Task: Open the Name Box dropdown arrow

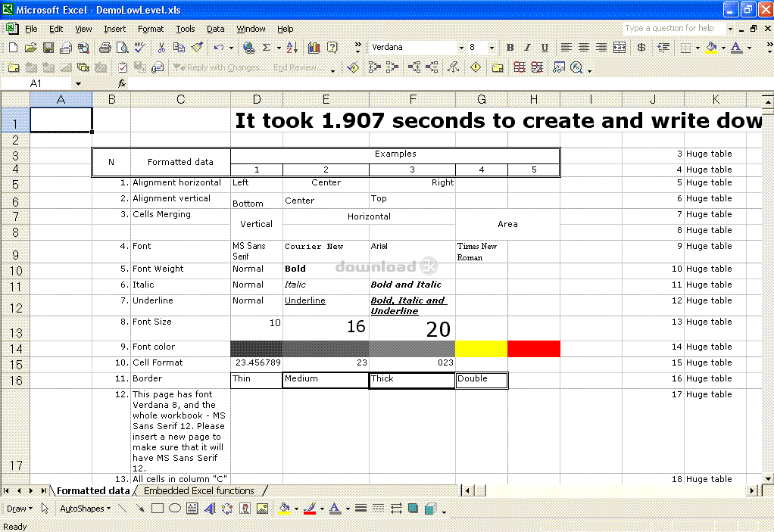Action: coord(78,84)
